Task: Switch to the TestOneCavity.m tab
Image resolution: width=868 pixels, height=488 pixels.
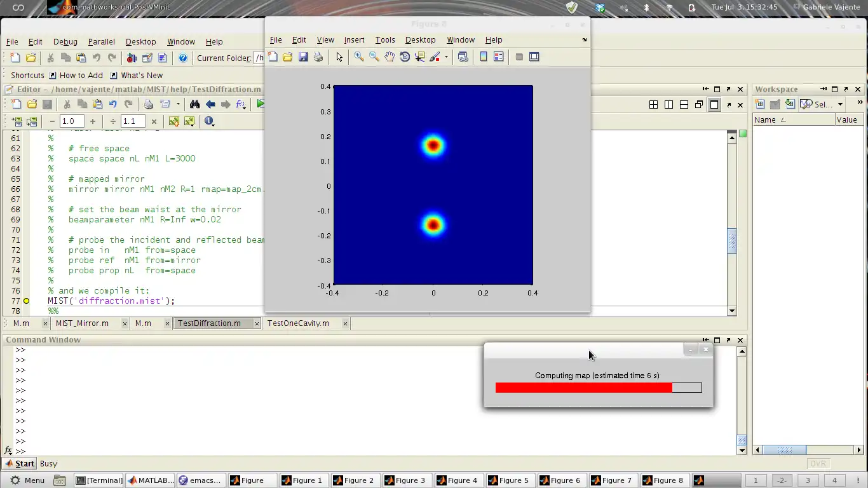Action: click(298, 323)
